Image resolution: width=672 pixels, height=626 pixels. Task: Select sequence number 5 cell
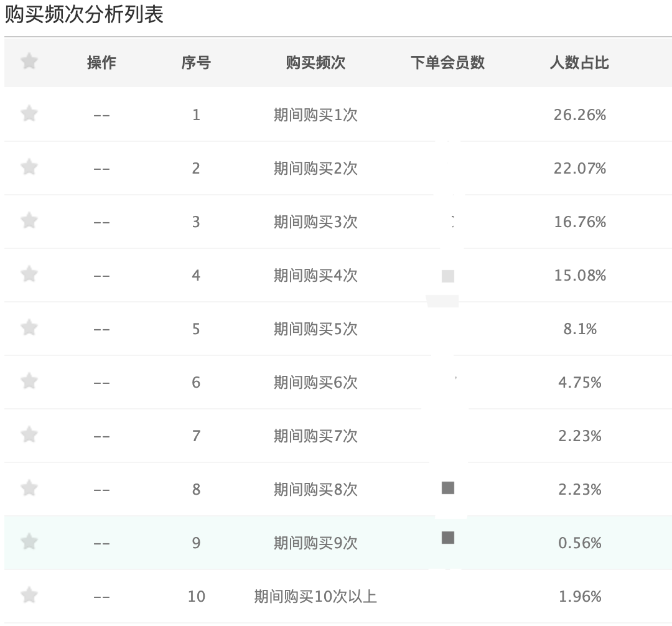(196, 329)
